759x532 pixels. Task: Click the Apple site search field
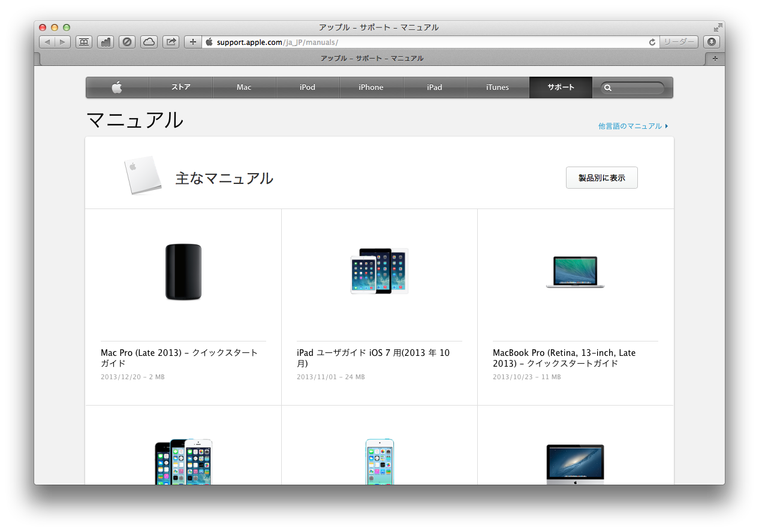click(x=632, y=88)
